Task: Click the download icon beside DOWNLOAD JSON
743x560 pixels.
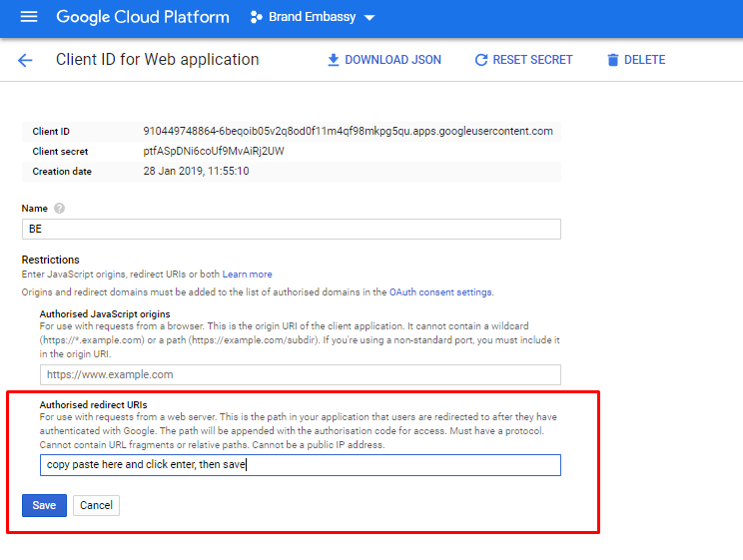Action: point(334,60)
